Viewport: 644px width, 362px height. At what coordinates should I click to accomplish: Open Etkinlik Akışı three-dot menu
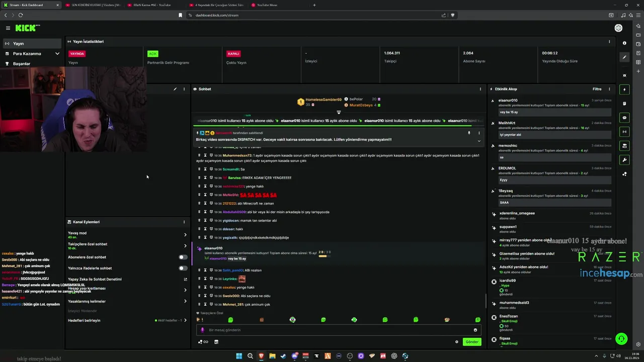pos(609,89)
